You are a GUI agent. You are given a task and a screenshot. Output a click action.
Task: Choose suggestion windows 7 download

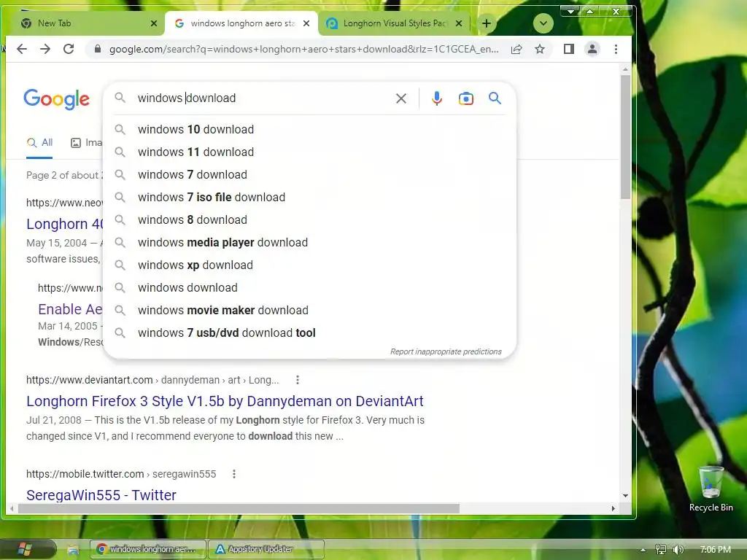coord(309,175)
